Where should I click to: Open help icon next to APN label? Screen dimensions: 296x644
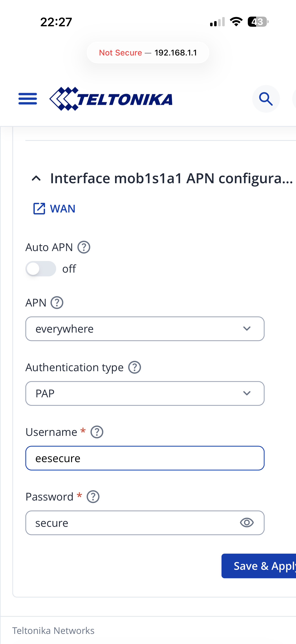(x=57, y=303)
